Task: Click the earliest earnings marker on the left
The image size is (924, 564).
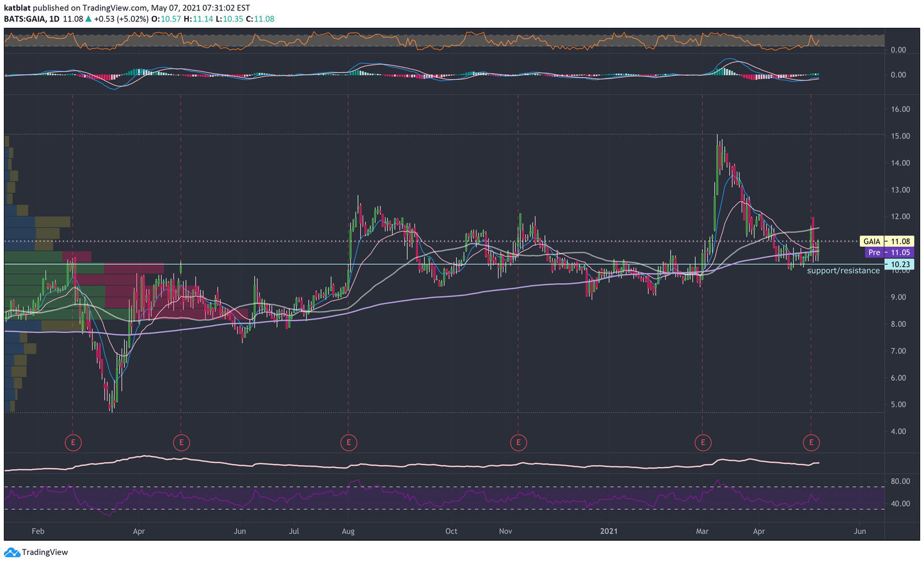Action: pos(73,443)
